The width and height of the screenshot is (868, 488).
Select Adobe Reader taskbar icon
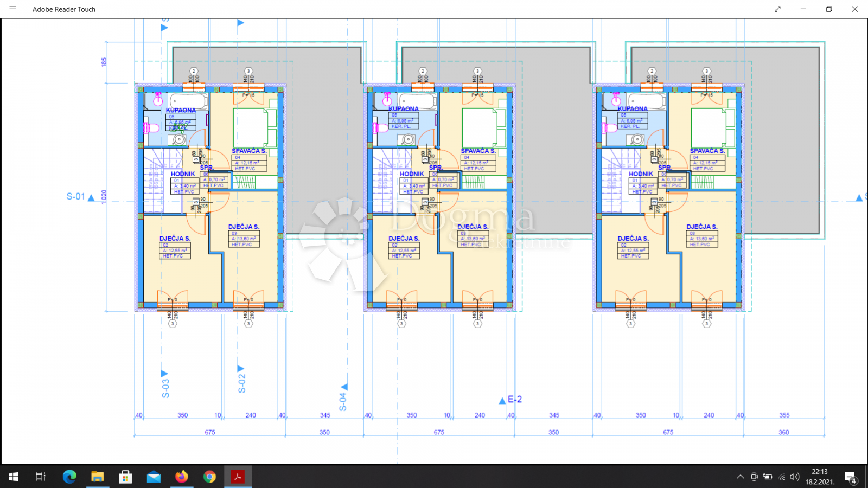click(x=238, y=477)
